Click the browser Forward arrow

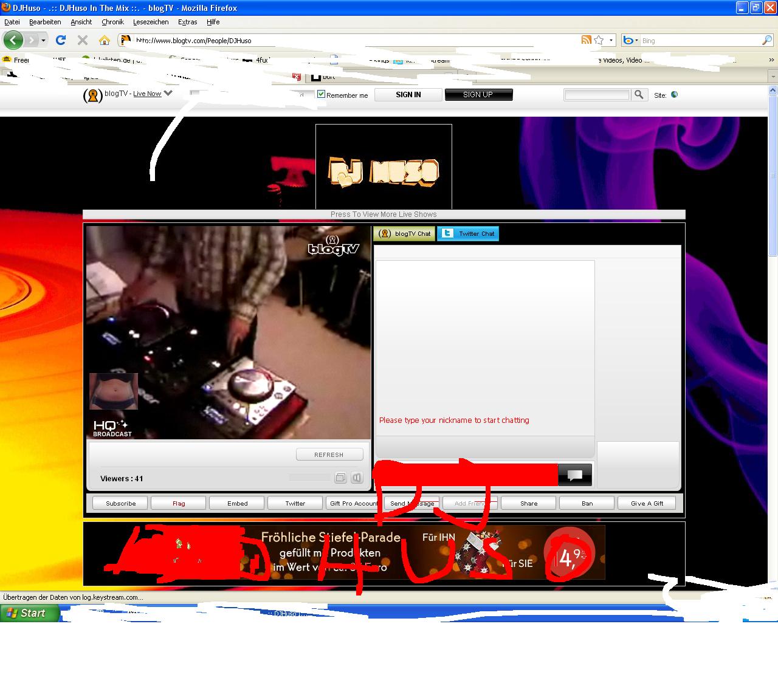[31, 40]
